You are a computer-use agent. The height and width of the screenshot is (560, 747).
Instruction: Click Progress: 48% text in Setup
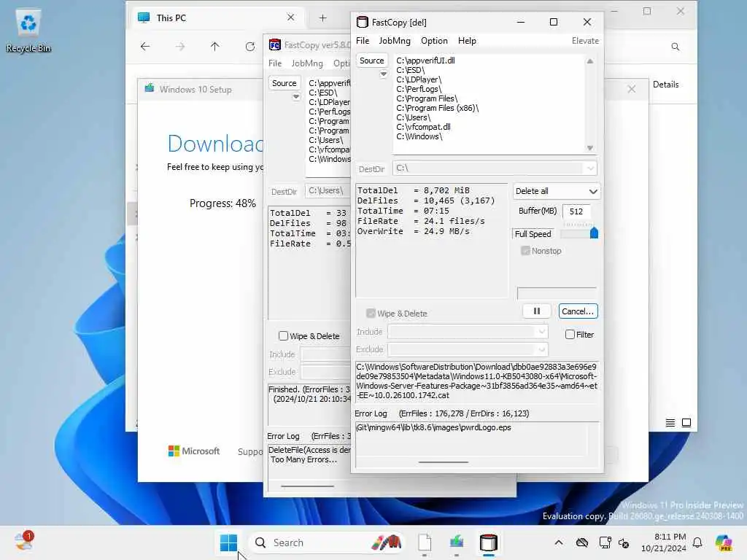[x=222, y=203]
